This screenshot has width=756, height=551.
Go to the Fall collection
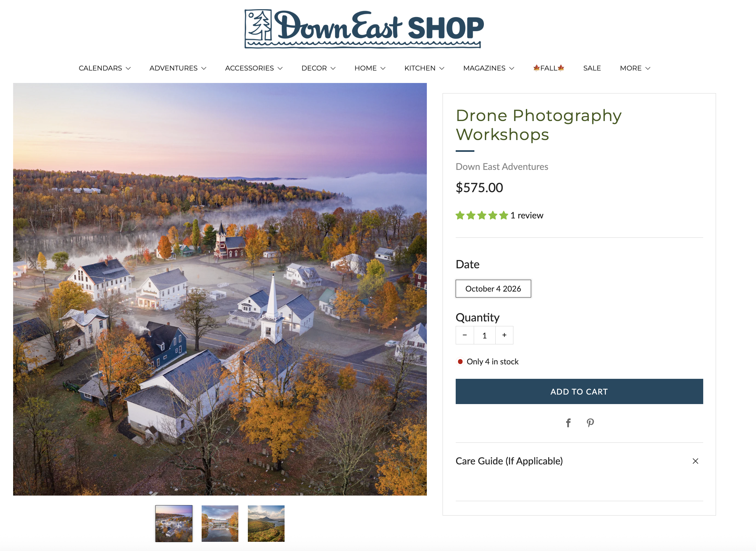[x=549, y=68]
